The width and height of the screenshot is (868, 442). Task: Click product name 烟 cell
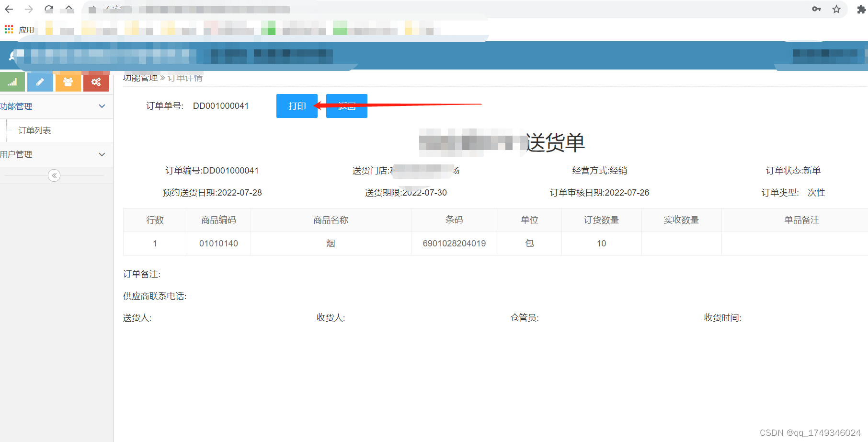point(331,244)
